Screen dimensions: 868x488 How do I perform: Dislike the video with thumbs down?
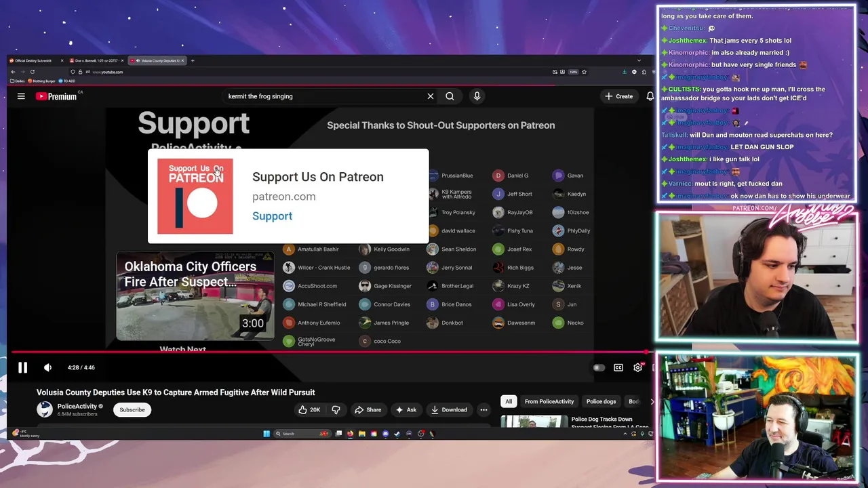pos(336,409)
